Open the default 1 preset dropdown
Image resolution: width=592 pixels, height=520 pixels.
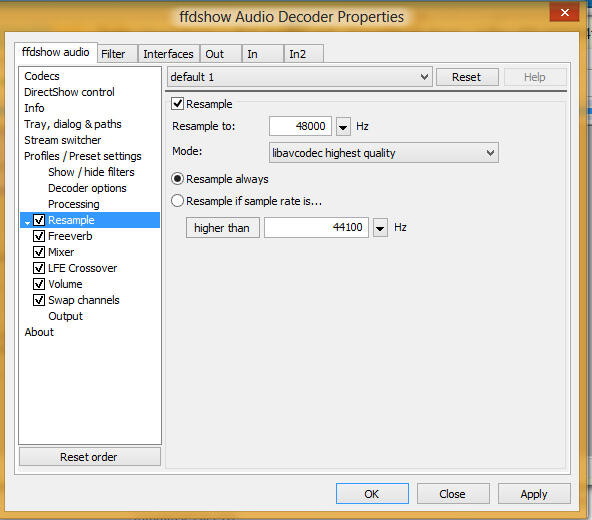click(300, 77)
